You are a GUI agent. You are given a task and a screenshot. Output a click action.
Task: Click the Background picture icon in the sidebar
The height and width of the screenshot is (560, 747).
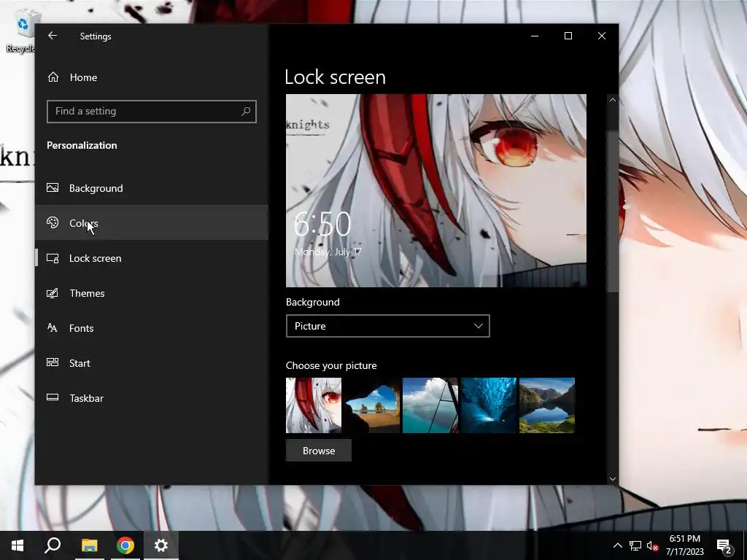click(53, 187)
